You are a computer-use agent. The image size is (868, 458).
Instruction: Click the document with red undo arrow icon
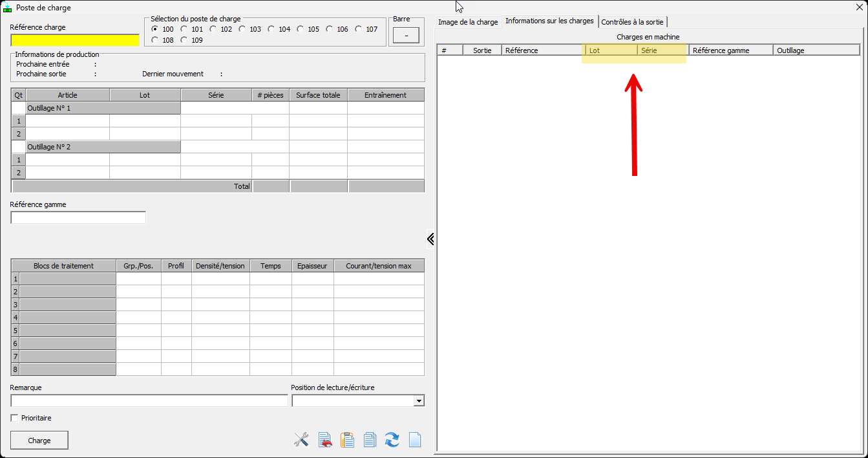(324, 440)
